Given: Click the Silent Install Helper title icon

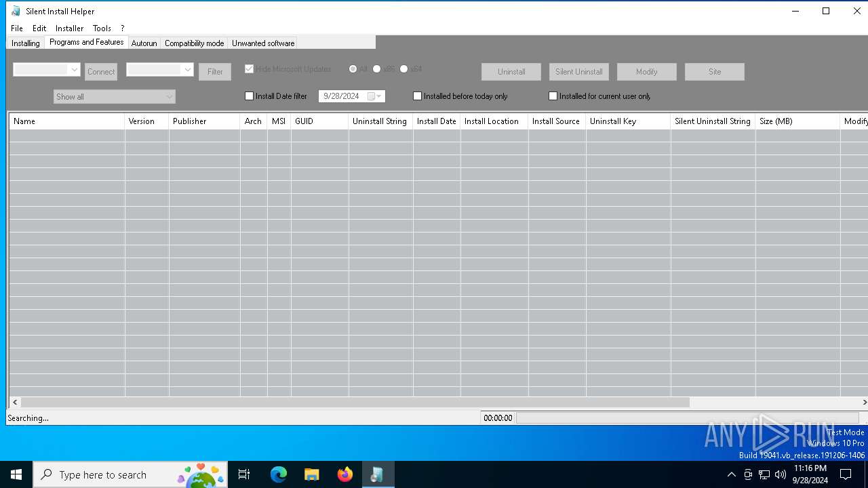Looking at the screenshot, I should 16,11.
